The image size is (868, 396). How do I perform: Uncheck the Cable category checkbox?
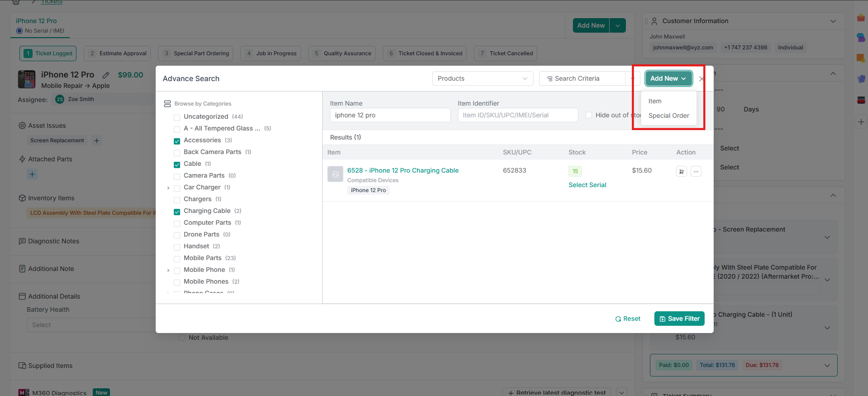click(177, 164)
